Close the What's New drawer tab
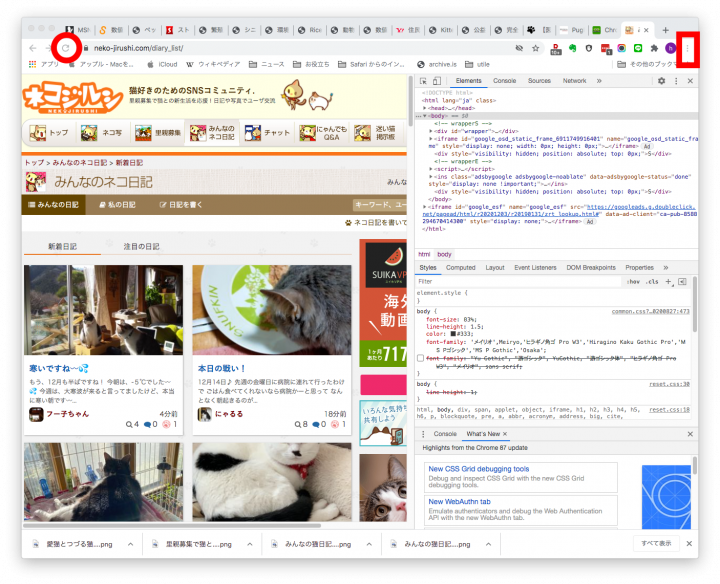This screenshot has width=720, height=584. point(505,434)
